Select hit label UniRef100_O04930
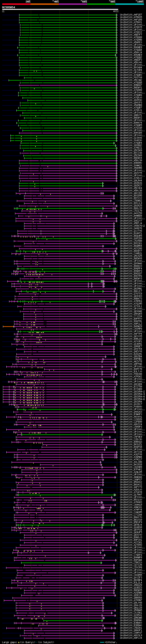146x644 pixels. point(131,140)
